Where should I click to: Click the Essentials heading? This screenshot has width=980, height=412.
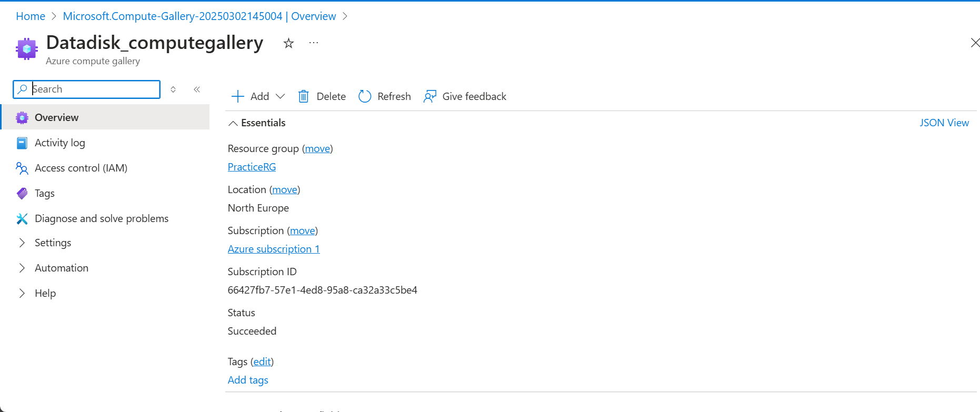pos(263,123)
